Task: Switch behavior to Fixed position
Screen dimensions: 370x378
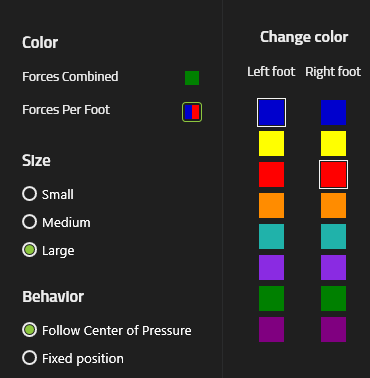Action: [29, 358]
